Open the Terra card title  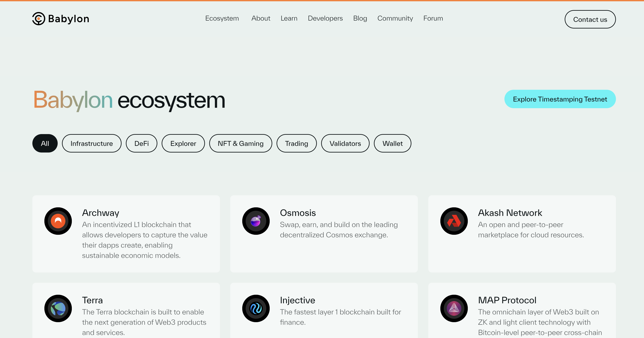92,300
